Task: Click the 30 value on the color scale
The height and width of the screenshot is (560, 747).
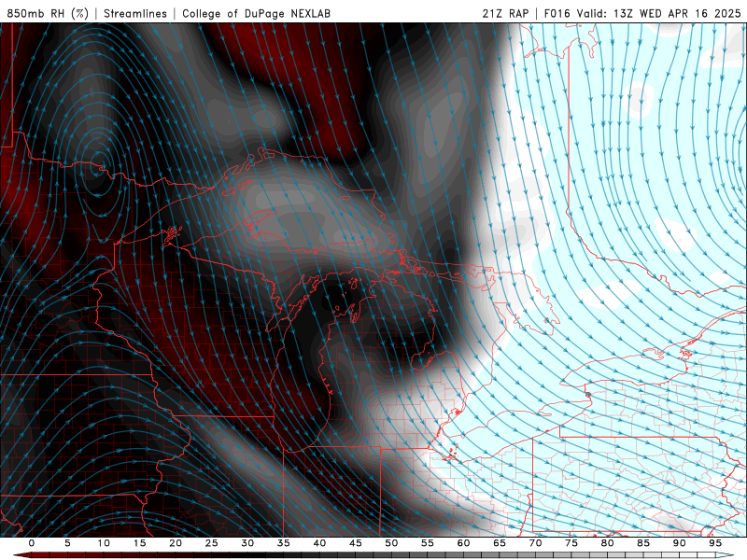Action: coord(247,543)
